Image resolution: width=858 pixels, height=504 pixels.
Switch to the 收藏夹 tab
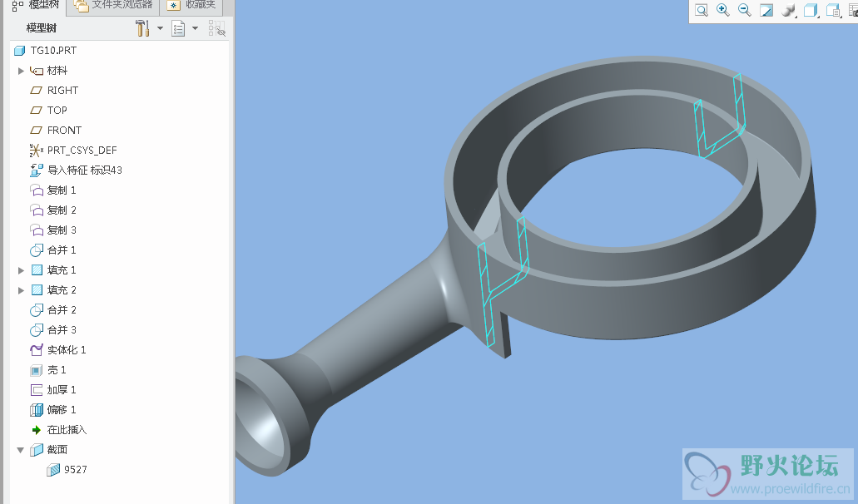192,6
